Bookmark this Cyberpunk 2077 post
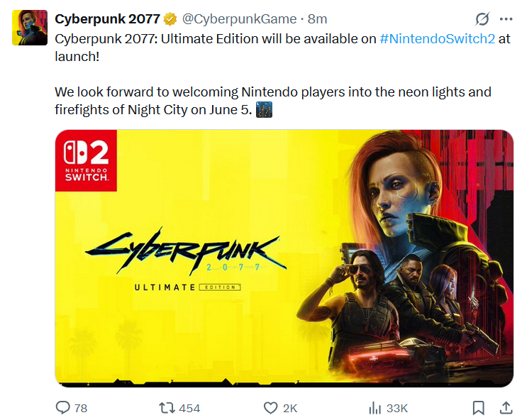This screenshot has height=420, width=522. point(478,408)
